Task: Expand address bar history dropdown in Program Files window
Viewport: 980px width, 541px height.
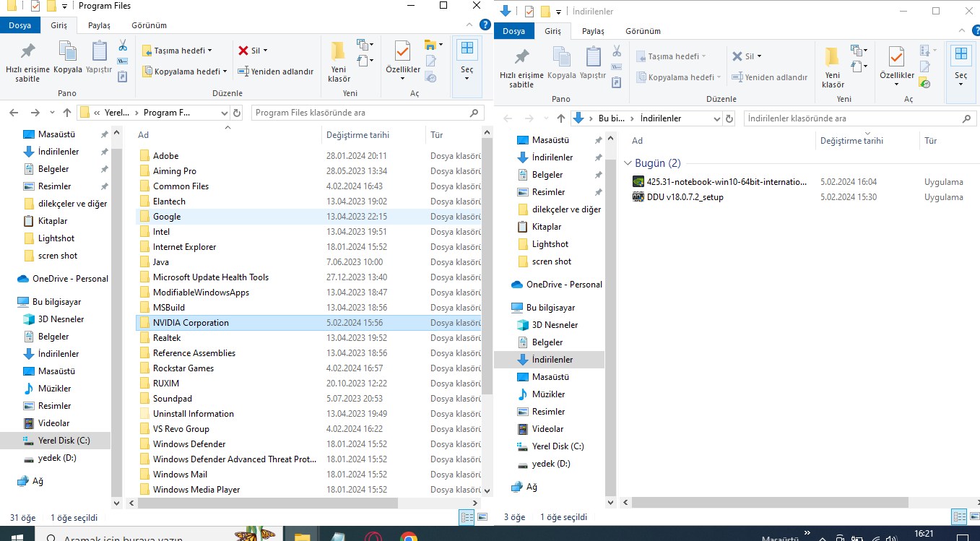Action: click(x=224, y=113)
